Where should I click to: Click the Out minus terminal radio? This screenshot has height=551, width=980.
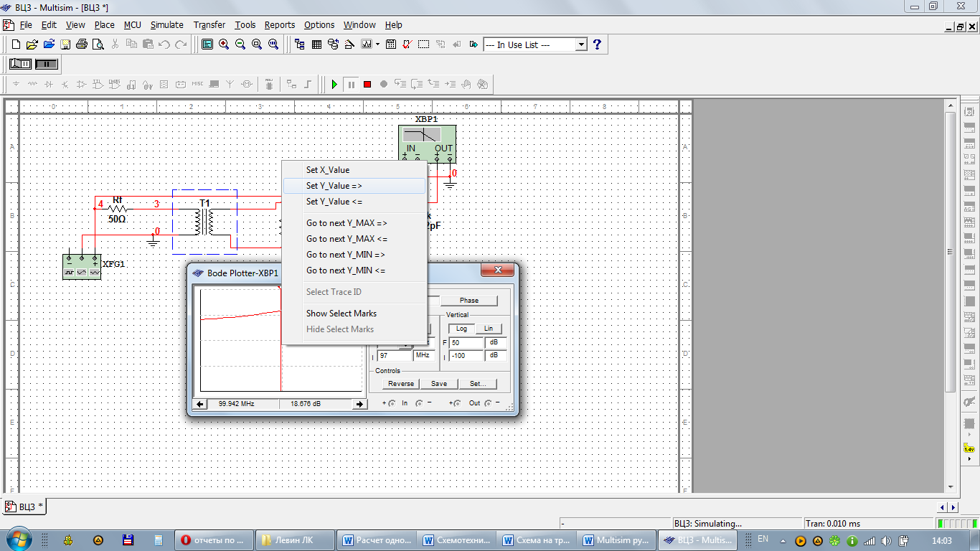[488, 403]
